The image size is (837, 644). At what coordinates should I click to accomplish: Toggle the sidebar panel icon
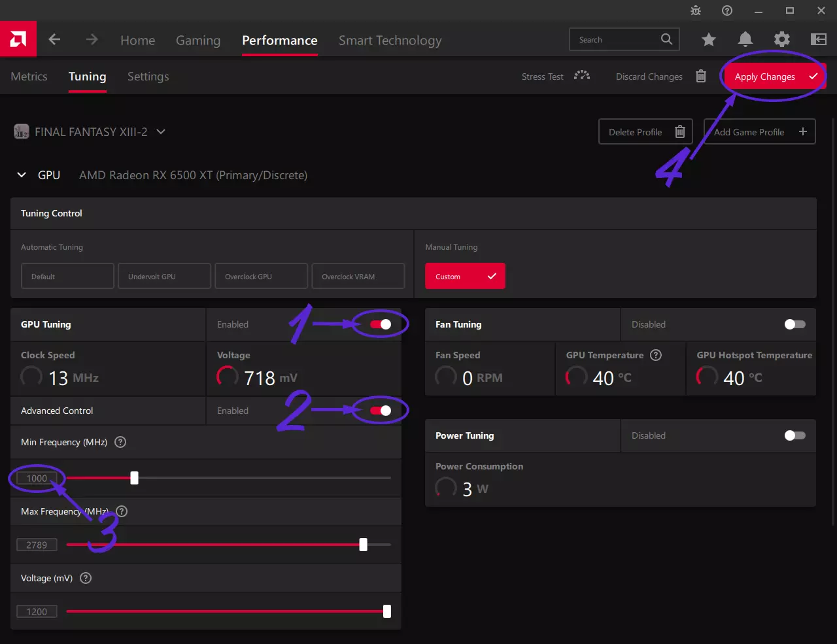(x=819, y=40)
